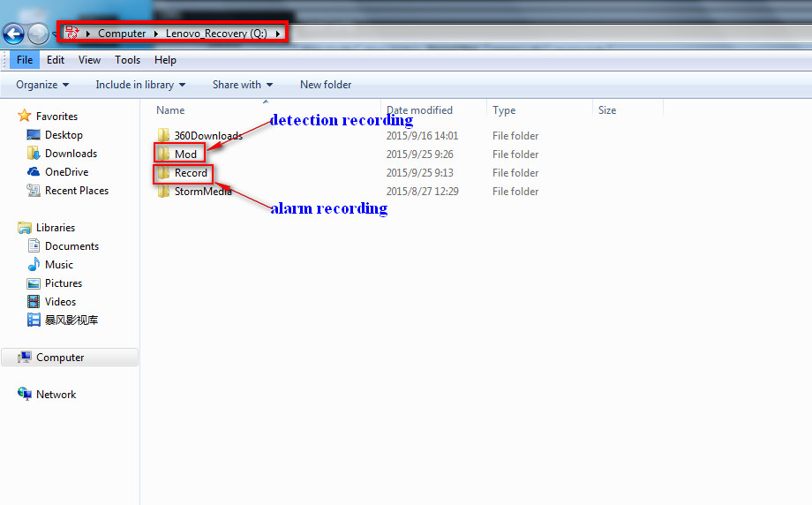Open Include in library dropdown
Screen dimensions: 812x505
(140, 85)
